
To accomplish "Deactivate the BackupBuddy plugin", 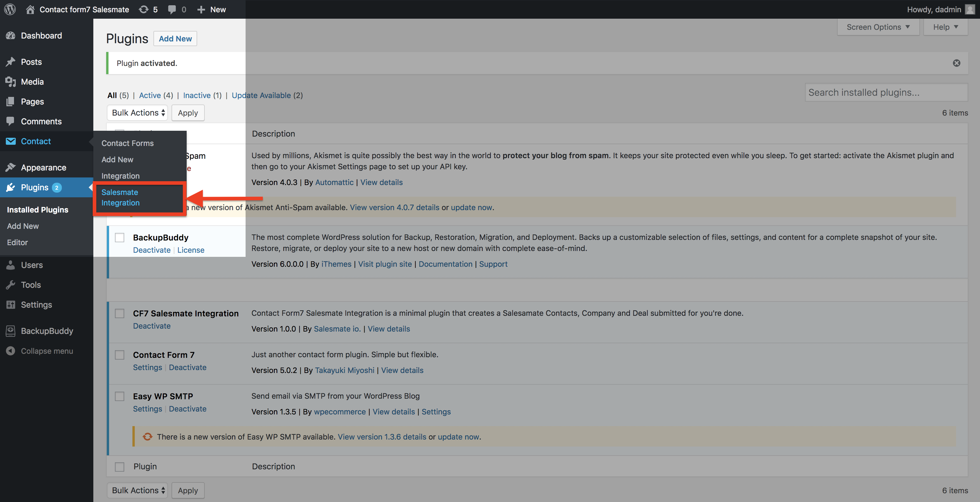I will point(151,250).
